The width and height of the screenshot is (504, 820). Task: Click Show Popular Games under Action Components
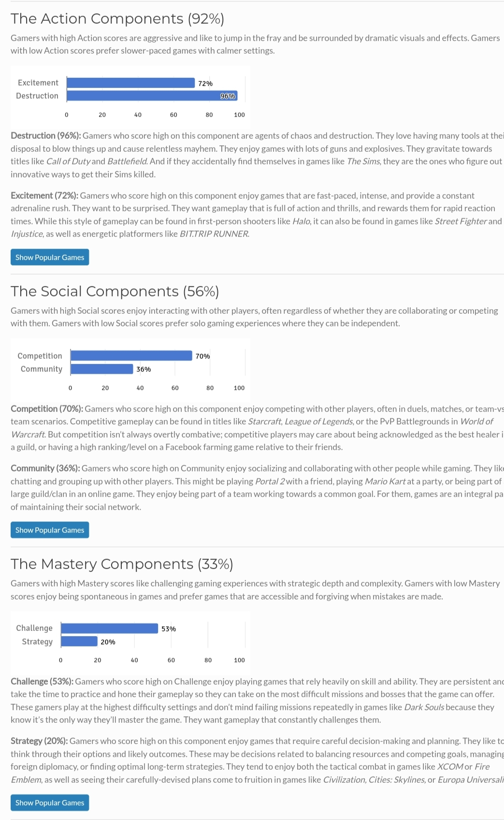(x=50, y=257)
